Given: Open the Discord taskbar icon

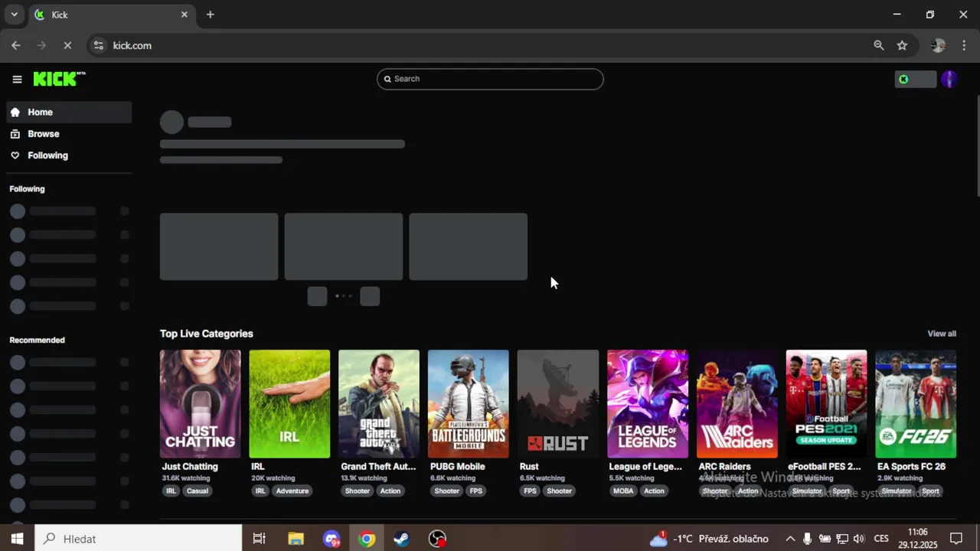Looking at the screenshot, I should click(332, 539).
